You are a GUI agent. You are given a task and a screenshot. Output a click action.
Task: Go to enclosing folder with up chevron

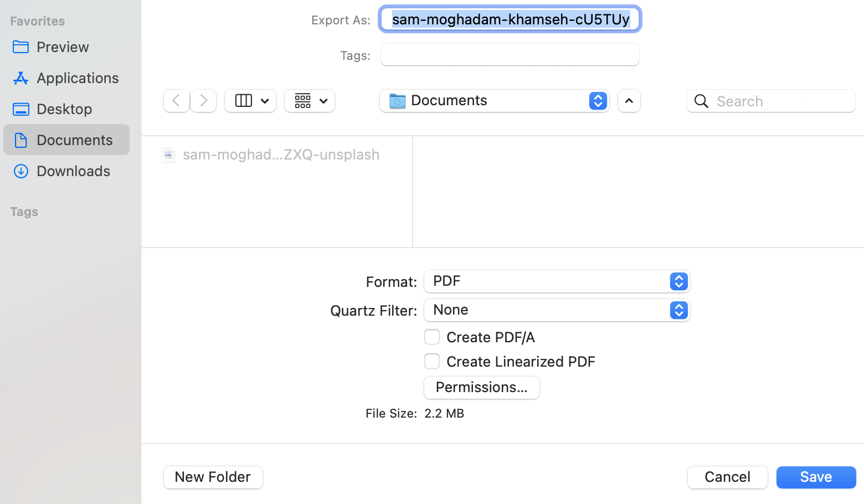pyautogui.click(x=629, y=101)
